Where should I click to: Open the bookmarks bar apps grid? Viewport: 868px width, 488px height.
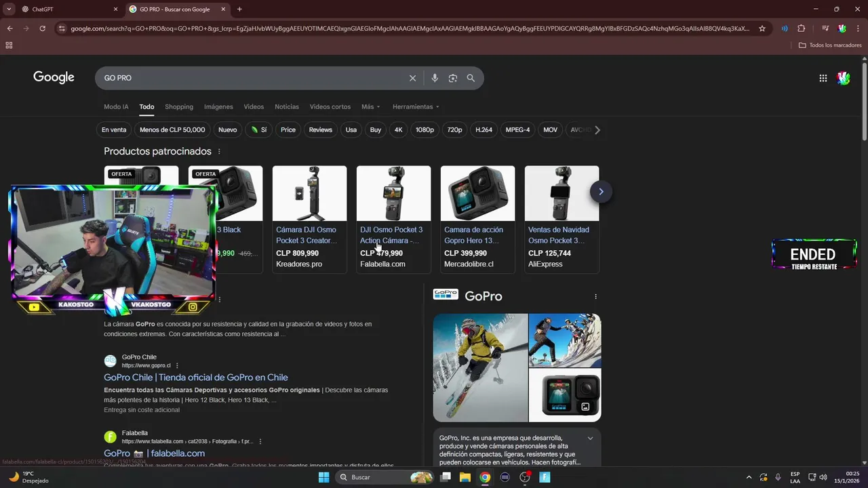(9, 45)
